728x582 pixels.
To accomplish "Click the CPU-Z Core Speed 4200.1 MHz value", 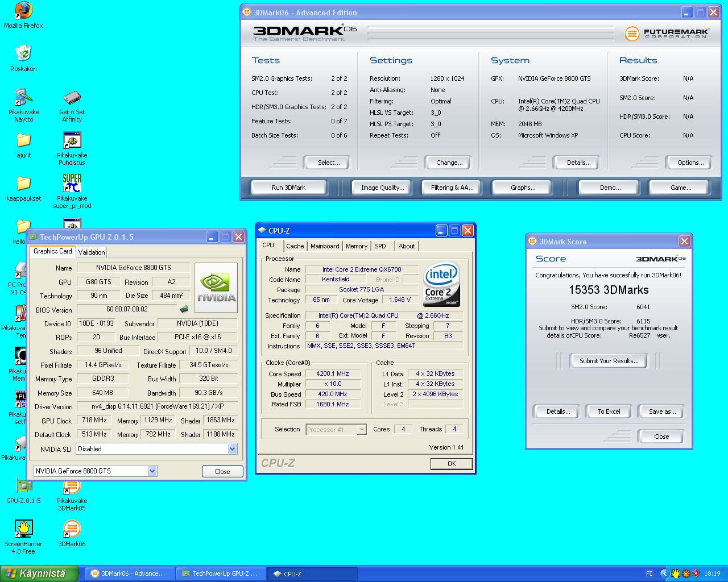I will pos(333,373).
